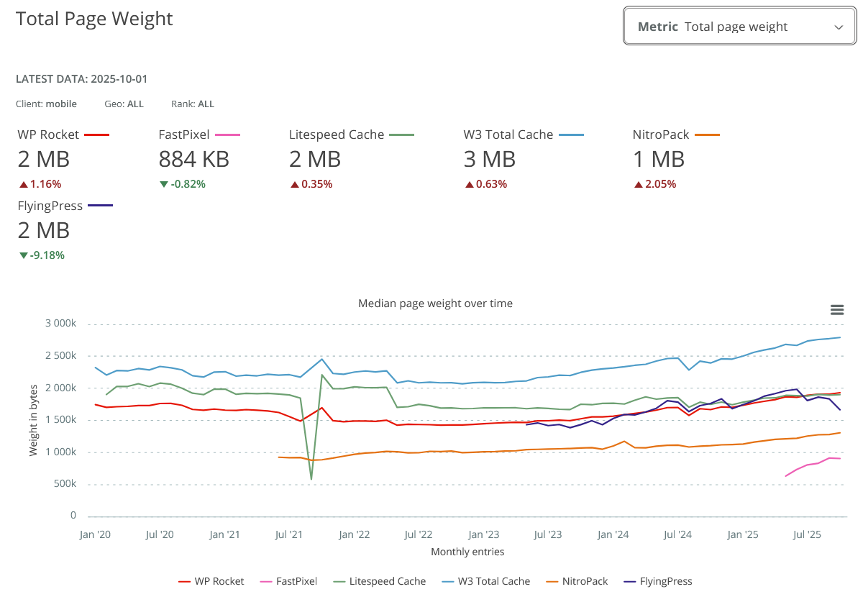Image resolution: width=868 pixels, height=602 pixels.
Task: Click the Litespeed Cache red up-arrow indicator
Action: pyautogui.click(x=295, y=184)
